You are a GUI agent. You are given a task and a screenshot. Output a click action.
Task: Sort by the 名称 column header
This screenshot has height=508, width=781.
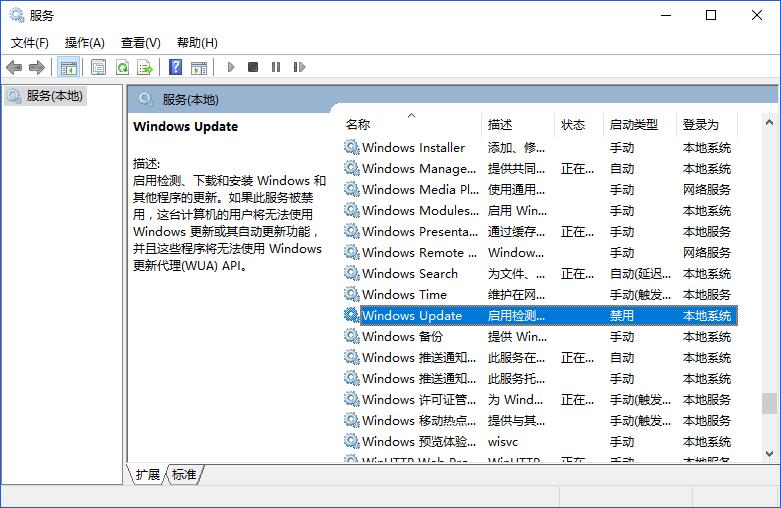[x=412, y=125]
